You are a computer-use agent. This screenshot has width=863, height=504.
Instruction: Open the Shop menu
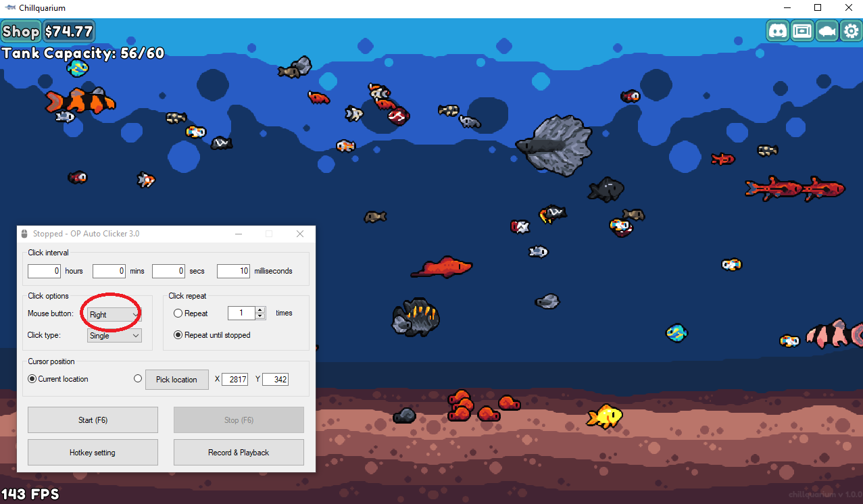point(21,31)
